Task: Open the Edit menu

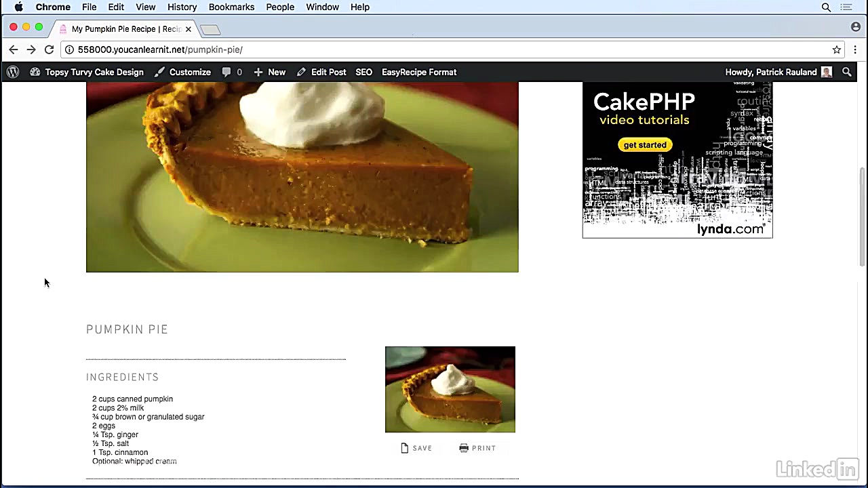Action: (116, 7)
